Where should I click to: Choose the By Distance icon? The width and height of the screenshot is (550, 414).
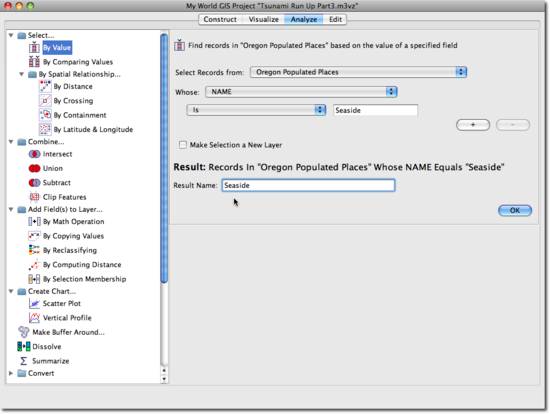pos(45,86)
